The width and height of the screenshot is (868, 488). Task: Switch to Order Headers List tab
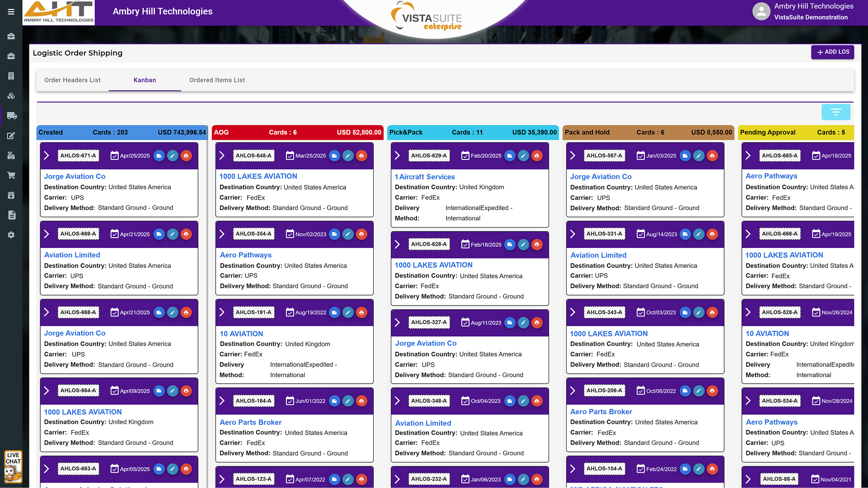(72, 80)
